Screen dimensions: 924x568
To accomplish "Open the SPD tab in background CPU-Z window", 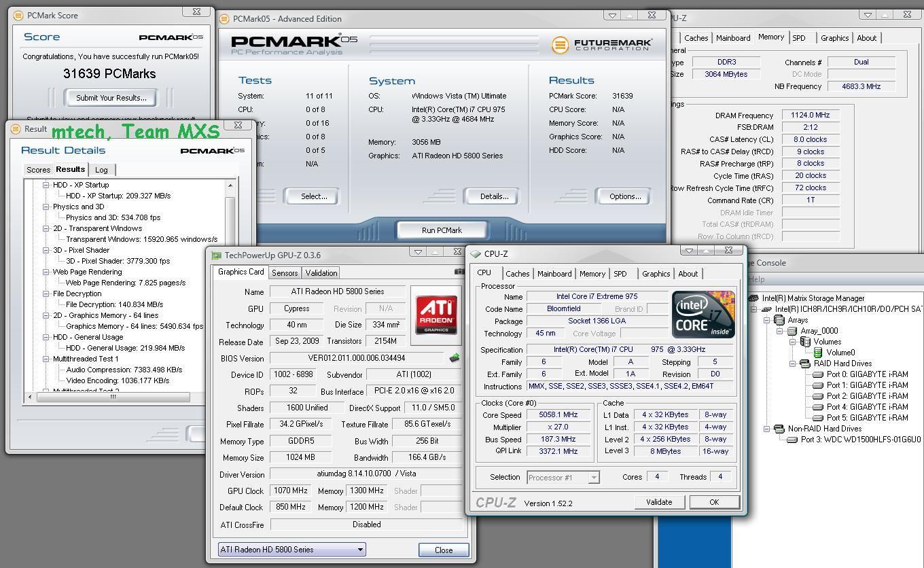I will pos(799,38).
